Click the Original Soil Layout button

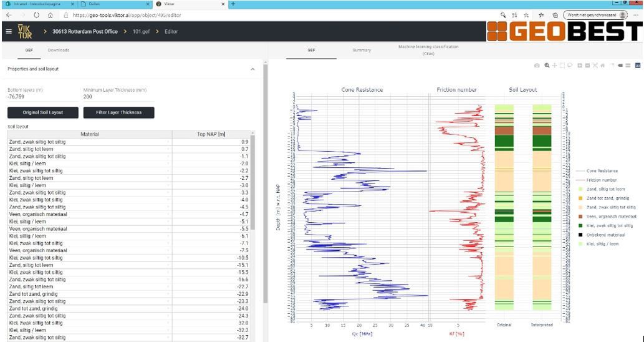coord(43,112)
